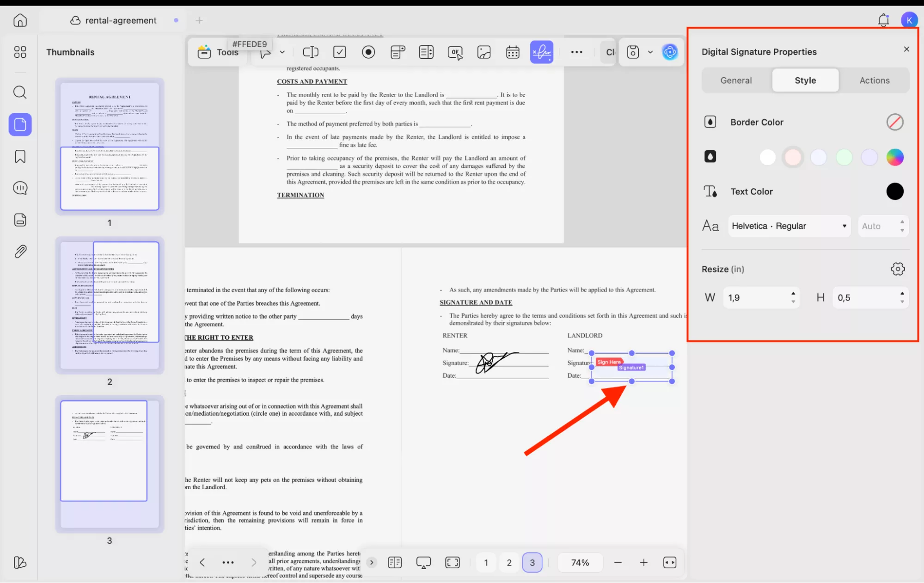This screenshot has height=583, width=924.
Task: Expand the save options chevron
Action: tap(651, 52)
